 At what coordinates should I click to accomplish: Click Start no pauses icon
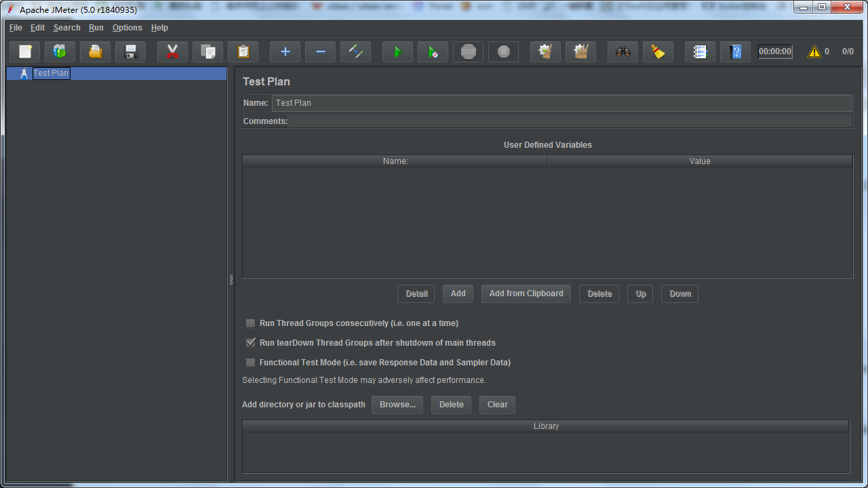point(433,52)
